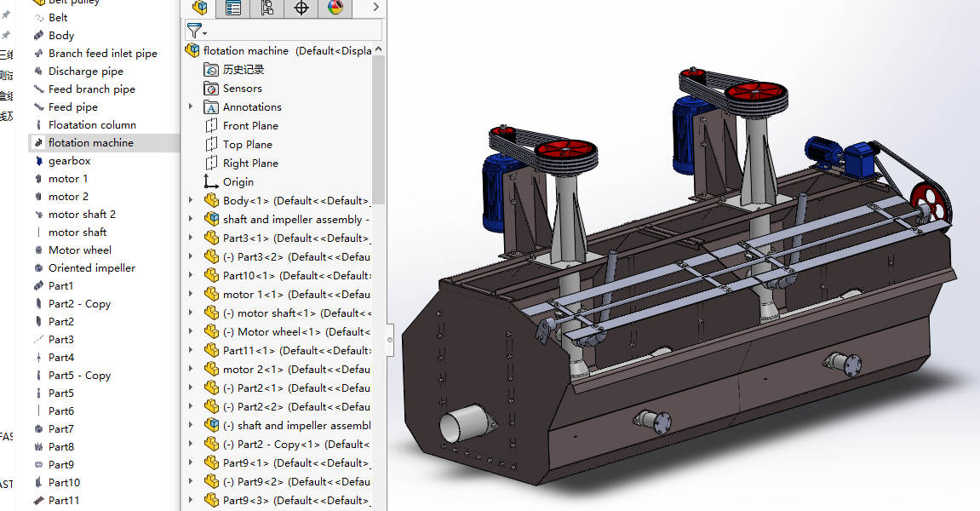Show more manager tabs with right arrow
This screenshot has width=980, height=511.
375,8
